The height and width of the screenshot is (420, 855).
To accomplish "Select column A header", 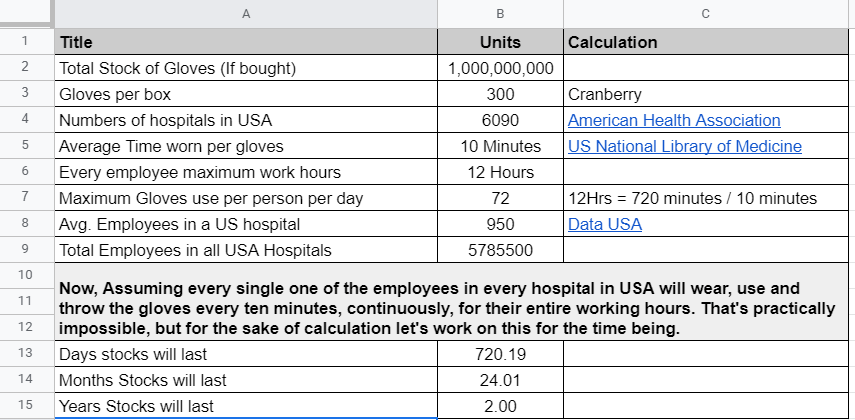I will coord(246,14).
